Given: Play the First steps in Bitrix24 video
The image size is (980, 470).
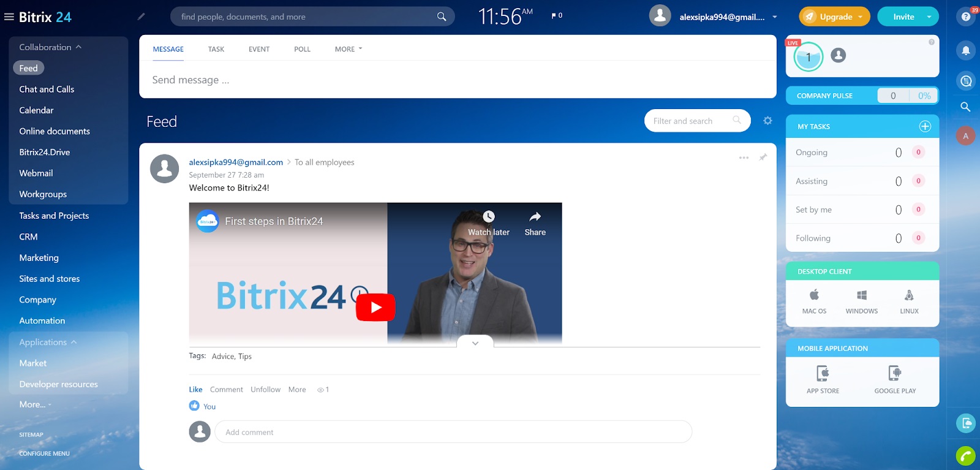Looking at the screenshot, I should pyautogui.click(x=375, y=307).
